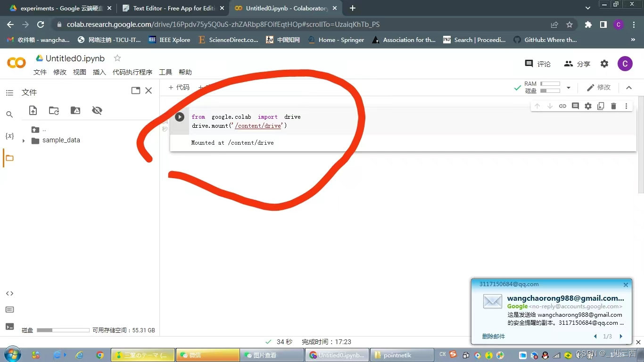Open the search and replace sidebar icon
The image size is (644, 362).
9,114
